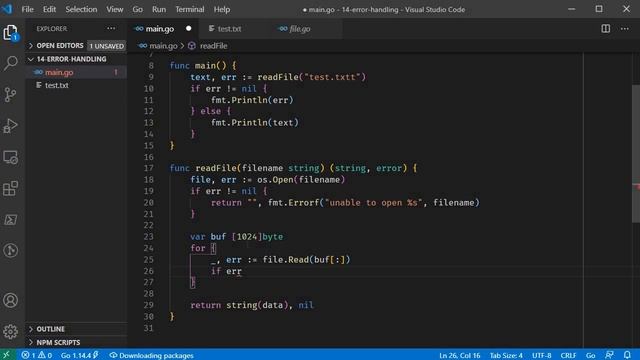This screenshot has width=640, height=360.
Task: Select main.go in the file explorer
Action: (76, 72)
